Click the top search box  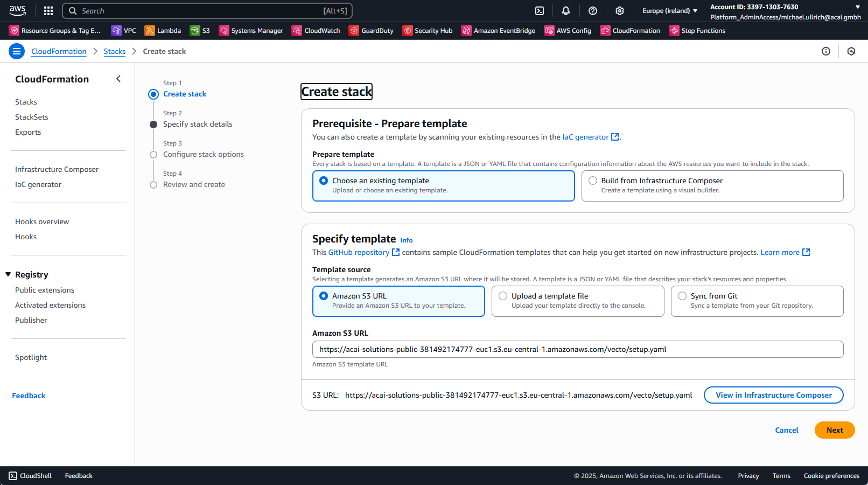point(207,11)
